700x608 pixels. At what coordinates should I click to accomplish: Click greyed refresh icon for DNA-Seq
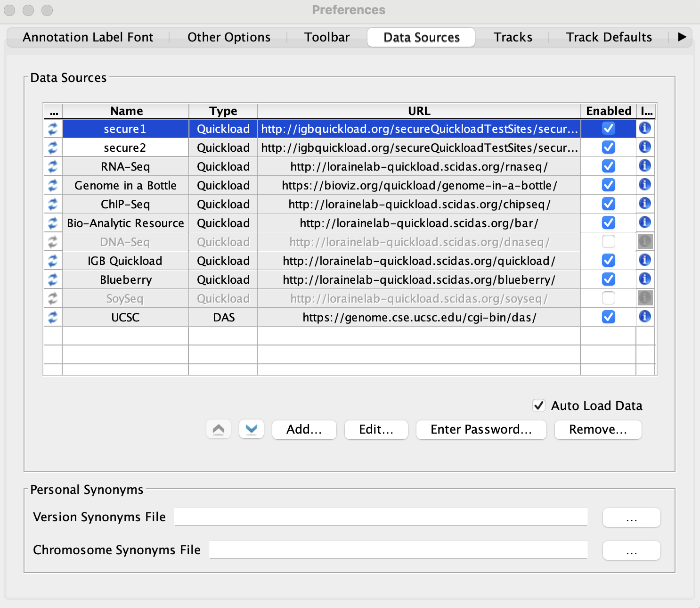click(x=53, y=242)
